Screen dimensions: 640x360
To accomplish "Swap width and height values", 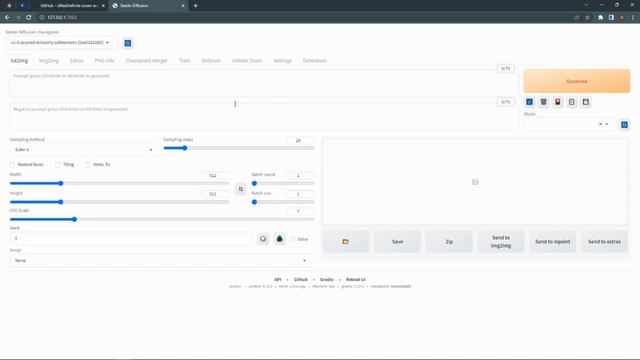I will tap(241, 189).
